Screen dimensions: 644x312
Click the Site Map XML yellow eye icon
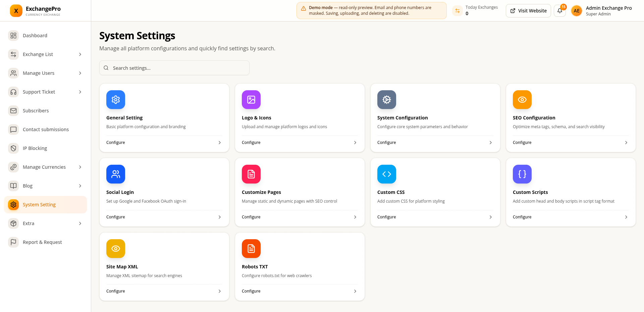tap(116, 249)
